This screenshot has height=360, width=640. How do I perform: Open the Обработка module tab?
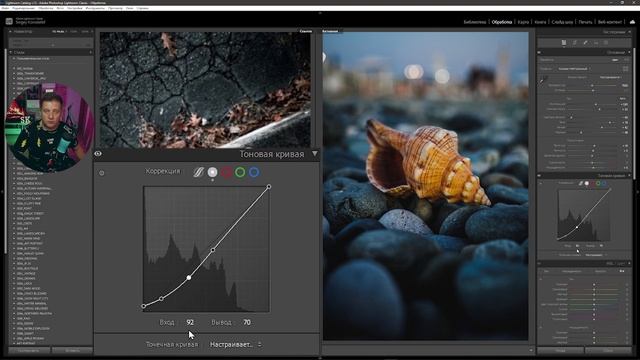click(x=502, y=22)
